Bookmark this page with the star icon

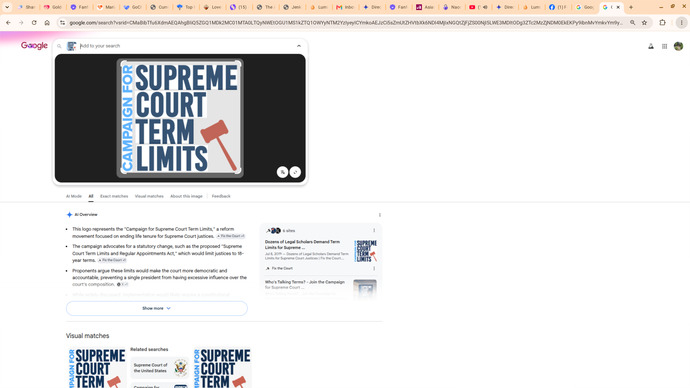[644, 22]
